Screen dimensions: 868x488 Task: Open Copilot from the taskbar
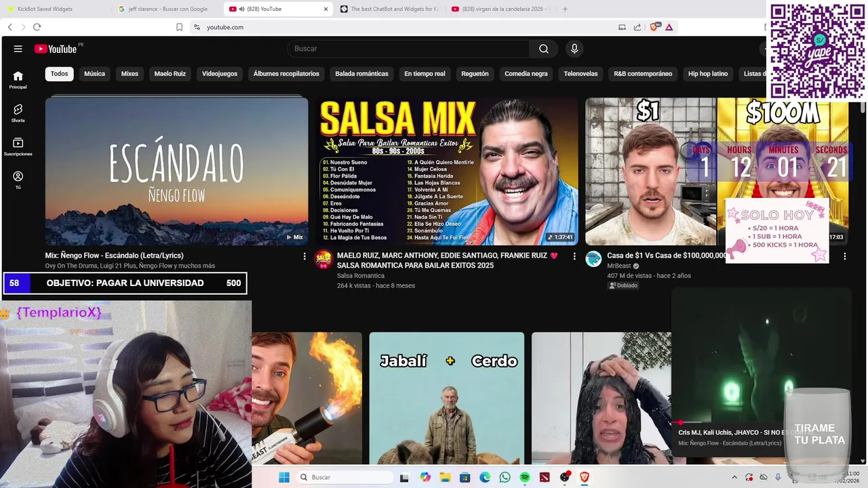(x=425, y=477)
